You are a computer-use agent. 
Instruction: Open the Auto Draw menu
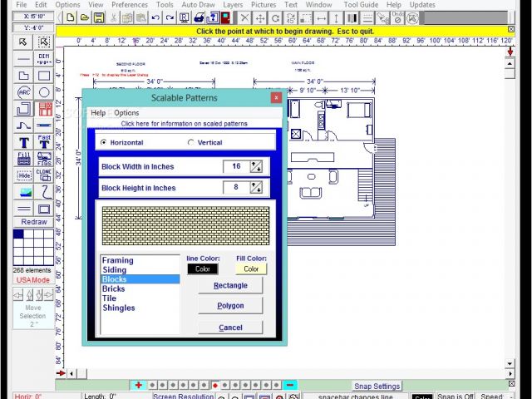pyautogui.click(x=198, y=5)
